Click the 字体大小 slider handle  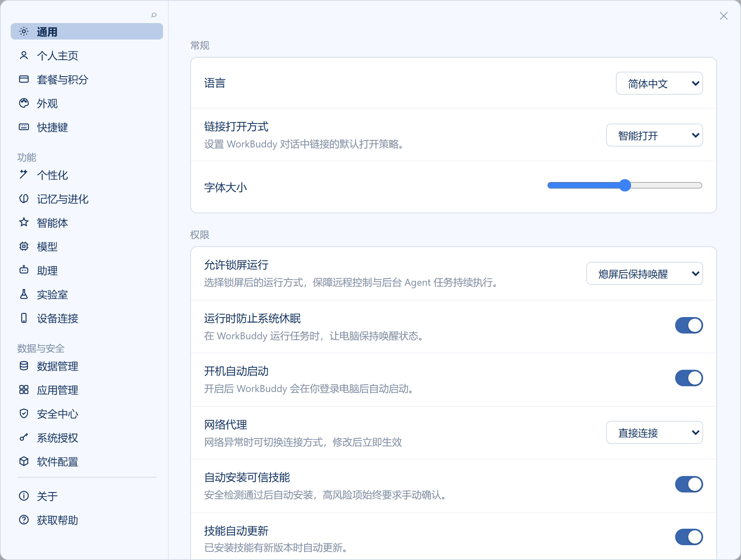(625, 185)
